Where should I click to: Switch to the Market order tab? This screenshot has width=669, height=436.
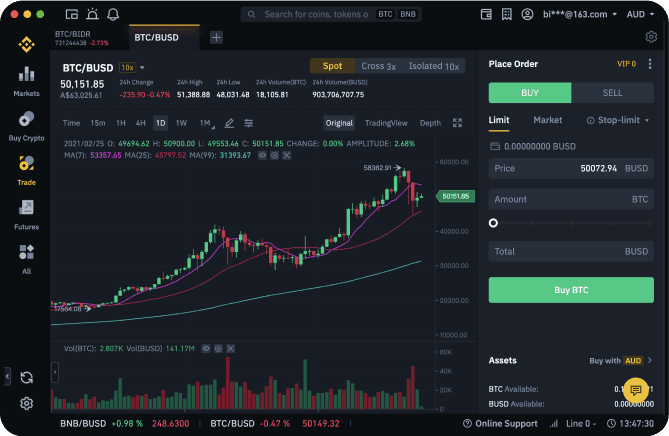pos(547,120)
